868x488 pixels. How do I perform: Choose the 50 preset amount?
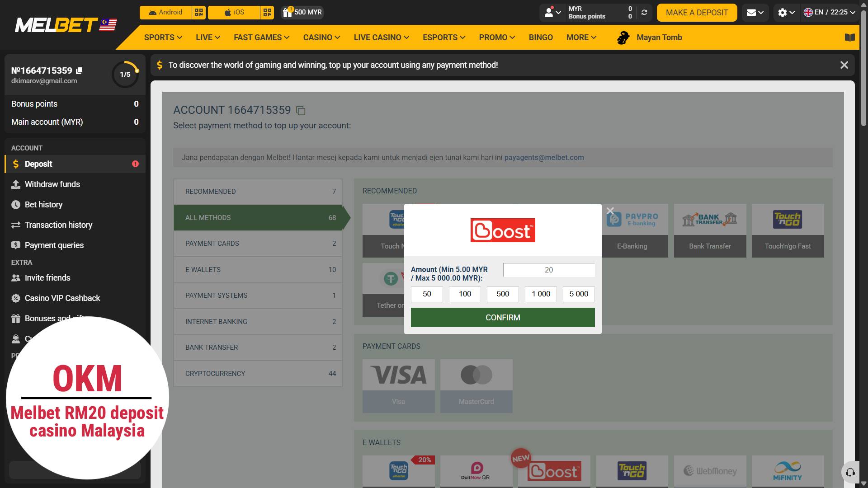[x=427, y=294]
